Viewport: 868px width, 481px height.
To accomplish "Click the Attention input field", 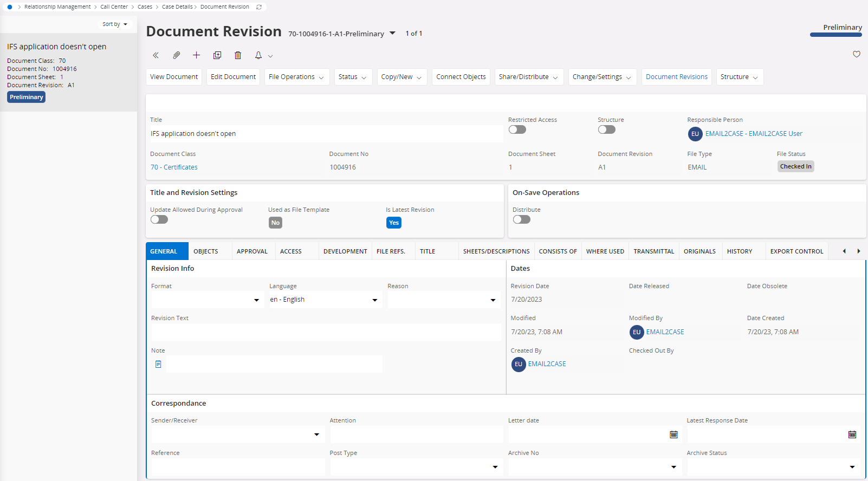I will pyautogui.click(x=416, y=434).
